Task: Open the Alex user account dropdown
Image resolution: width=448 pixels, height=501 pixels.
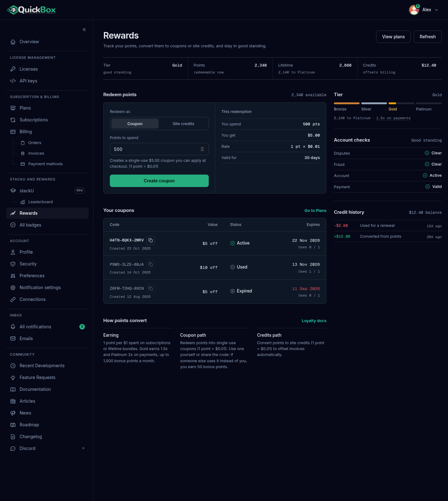Action: 424,10
